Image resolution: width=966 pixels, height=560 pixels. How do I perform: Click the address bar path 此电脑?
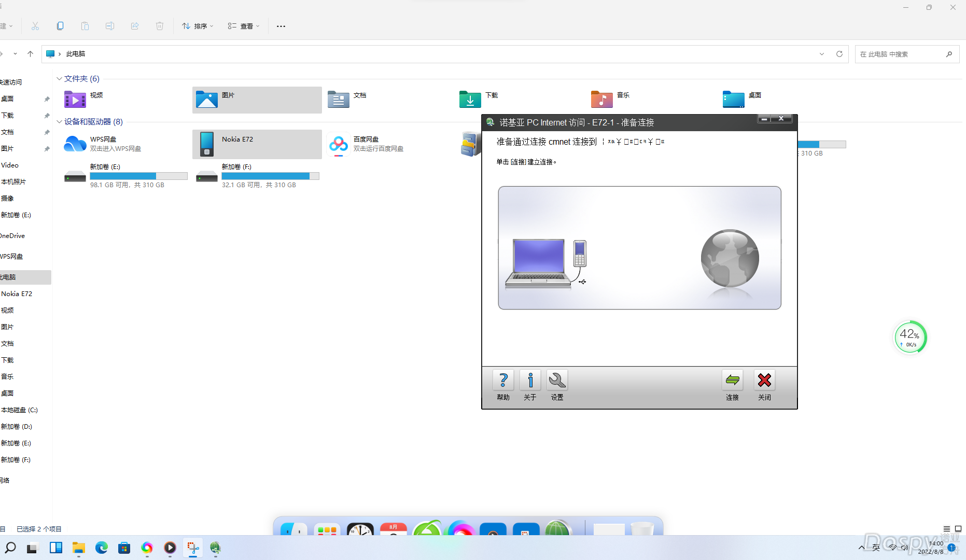(76, 54)
